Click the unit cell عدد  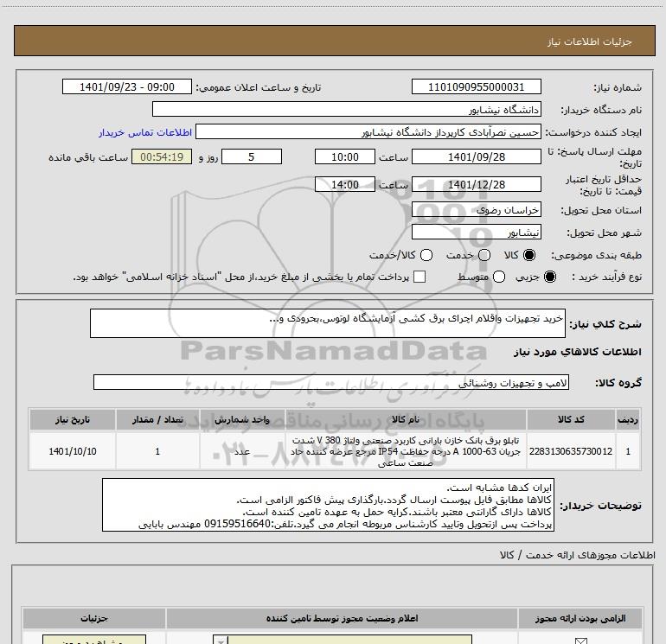coord(242,451)
